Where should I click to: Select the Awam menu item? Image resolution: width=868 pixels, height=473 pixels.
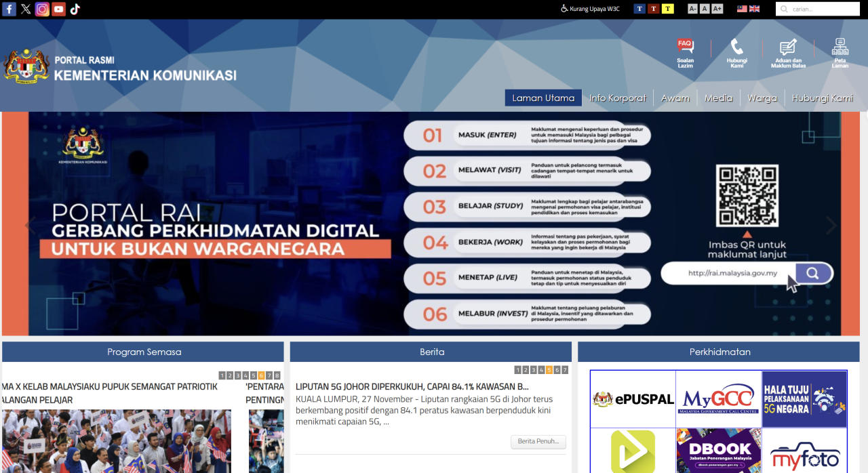click(675, 98)
